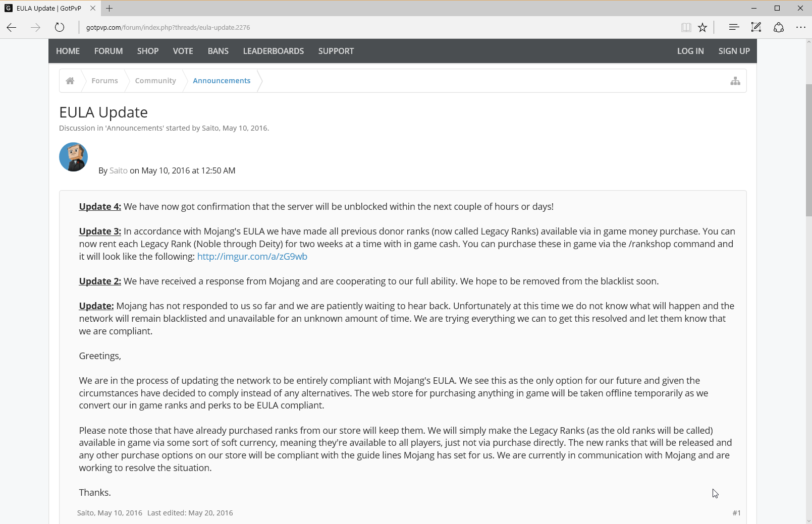Click post permalink #1
The image size is (812, 524).
pyautogui.click(x=736, y=513)
